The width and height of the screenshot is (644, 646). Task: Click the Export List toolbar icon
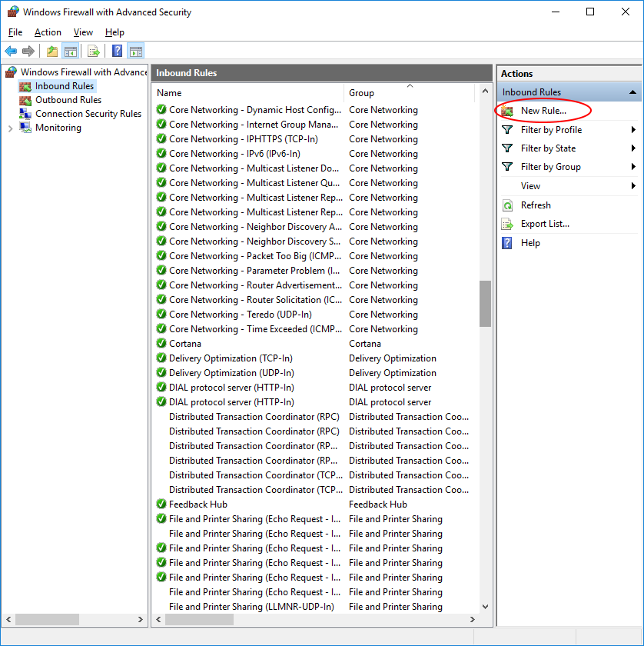pos(94,52)
